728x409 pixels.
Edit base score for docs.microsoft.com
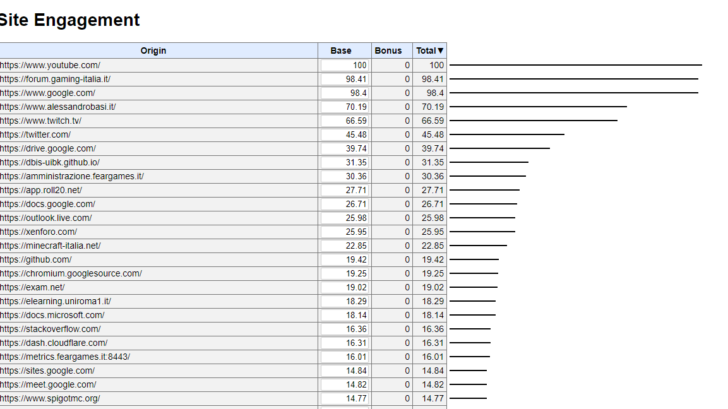[344, 315]
